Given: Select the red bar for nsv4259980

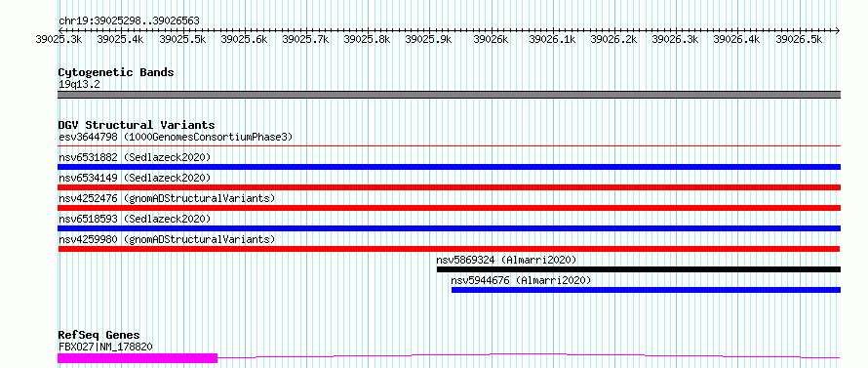Looking at the screenshot, I should point(449,249).
